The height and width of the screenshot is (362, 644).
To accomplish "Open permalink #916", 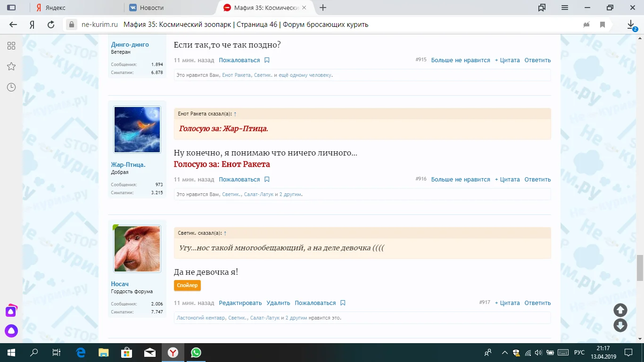I will [421, 179].
